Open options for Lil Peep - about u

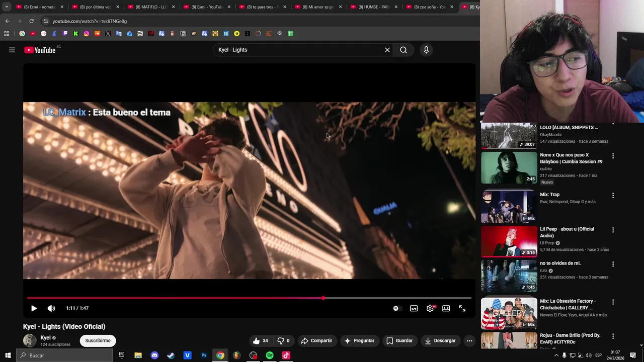tap(613, 230)
